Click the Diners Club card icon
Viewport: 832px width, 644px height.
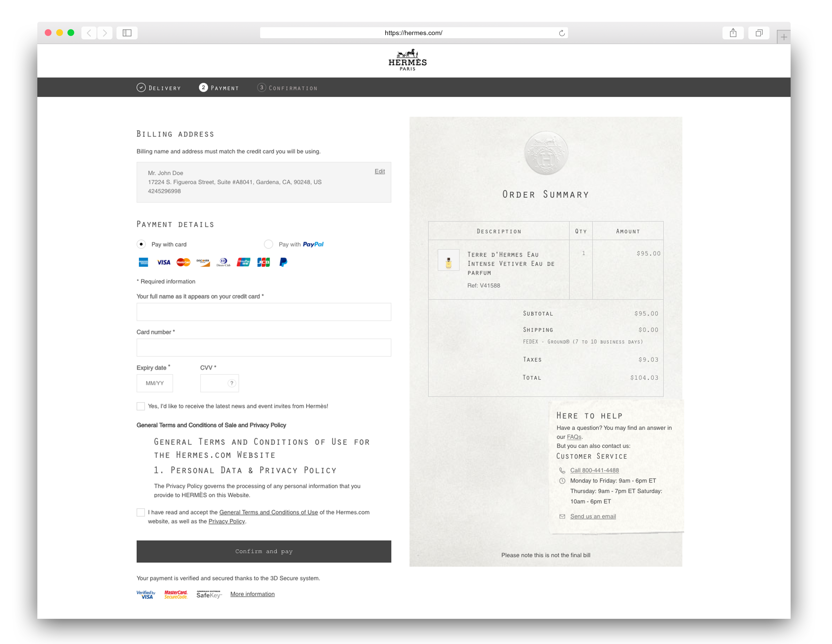224,262
